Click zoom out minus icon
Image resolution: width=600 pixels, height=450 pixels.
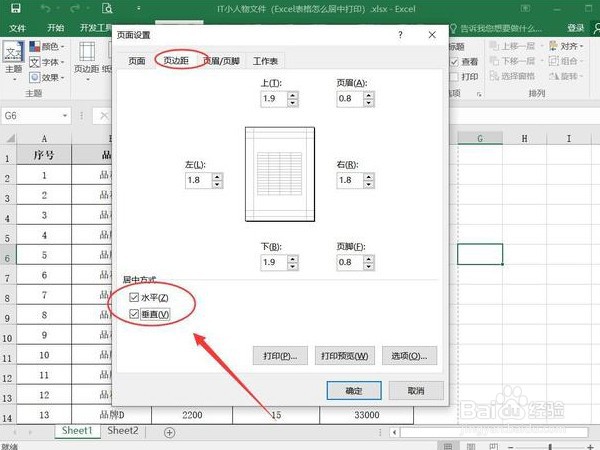point(510,447)
